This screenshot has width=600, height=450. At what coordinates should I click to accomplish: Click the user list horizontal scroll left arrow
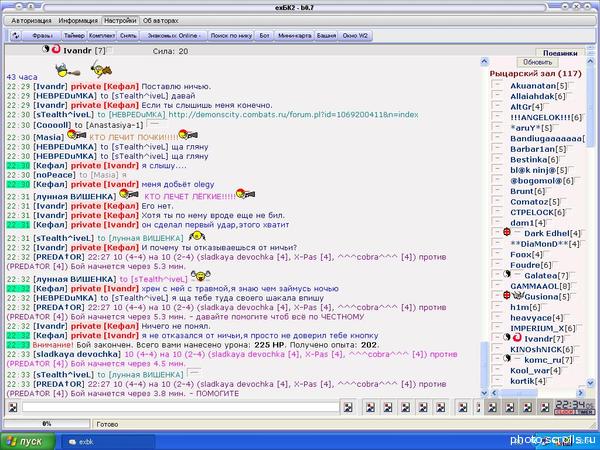click(x=494, y=393)
